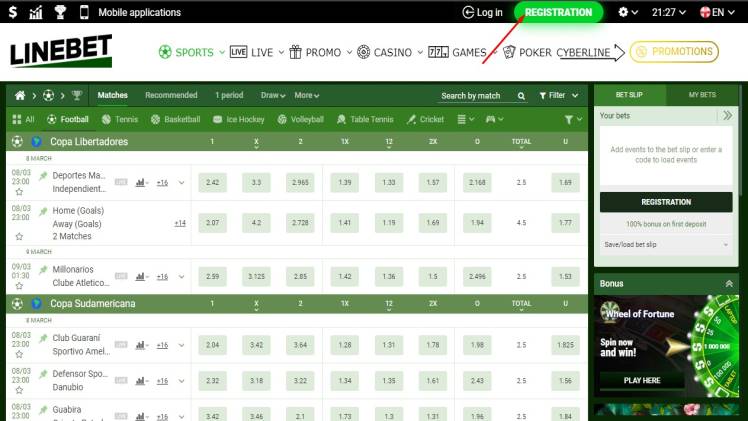Show +14 more markets for Home (Goals)
The width and height of the screenshot is (748, 421).
(180, 223)
